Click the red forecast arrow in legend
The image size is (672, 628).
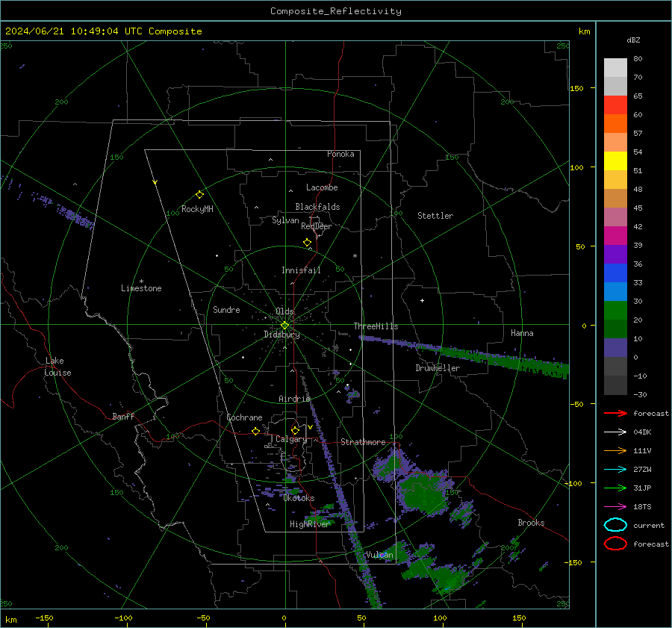(615, 413)
